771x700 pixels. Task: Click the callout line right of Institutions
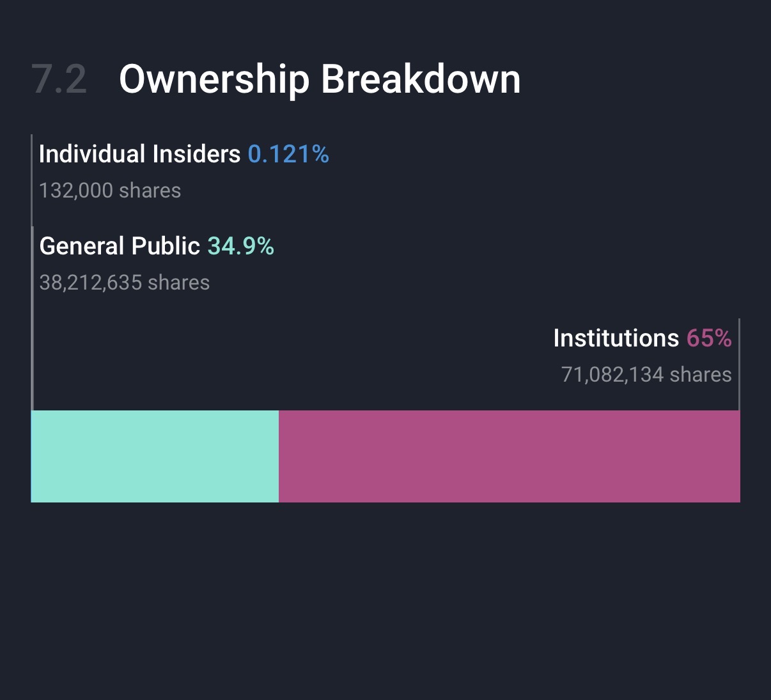739,364
